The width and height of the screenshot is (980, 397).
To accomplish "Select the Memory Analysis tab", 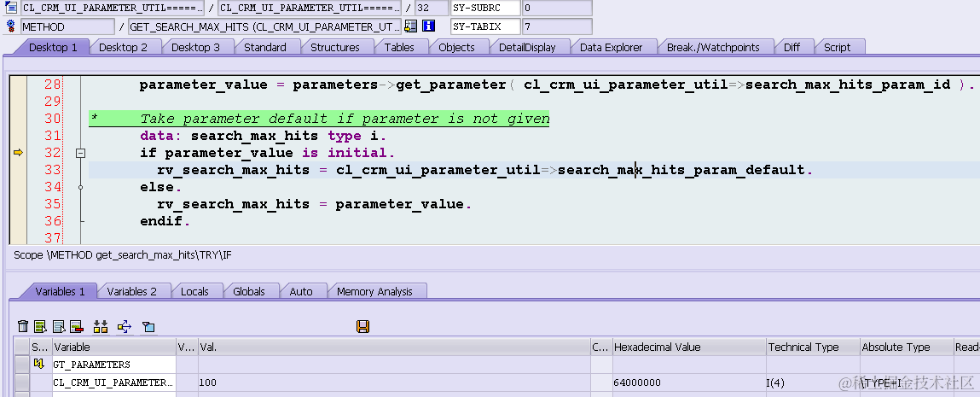I will point(374,291).
